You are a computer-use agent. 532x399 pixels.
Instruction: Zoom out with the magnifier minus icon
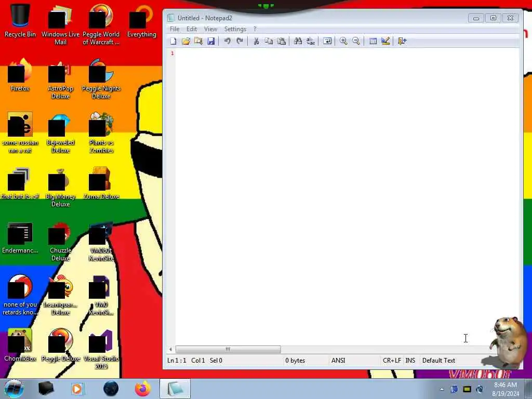356,41
